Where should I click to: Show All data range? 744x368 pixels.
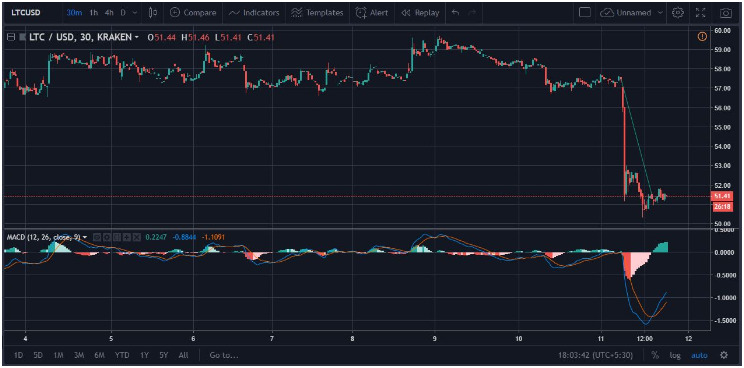pos(184,355)
